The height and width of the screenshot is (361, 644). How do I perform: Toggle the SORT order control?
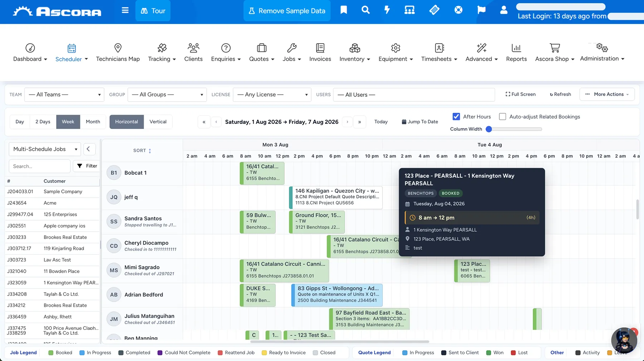click(142, 150)
